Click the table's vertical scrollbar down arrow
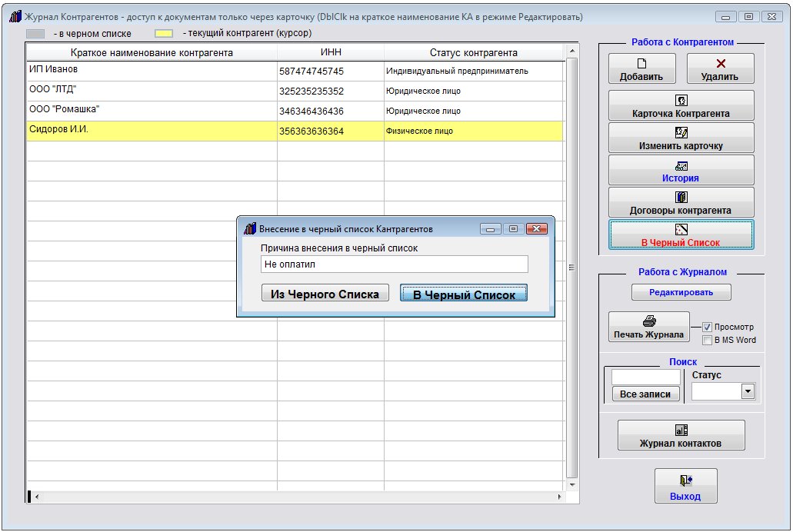793x532 pixels. 571,485
